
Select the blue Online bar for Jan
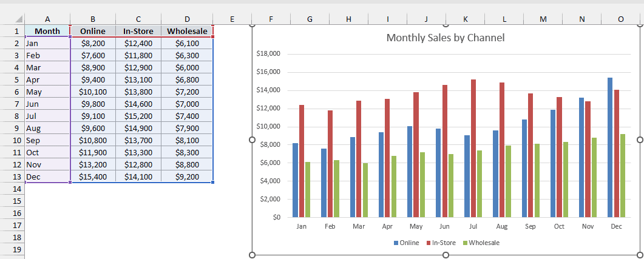(296, 180)
